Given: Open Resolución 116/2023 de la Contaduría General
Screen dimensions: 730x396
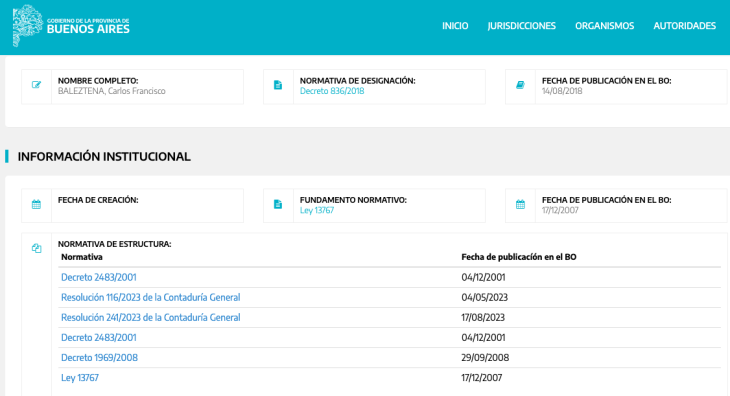Looking at the screenshot, I should point(150,297).
